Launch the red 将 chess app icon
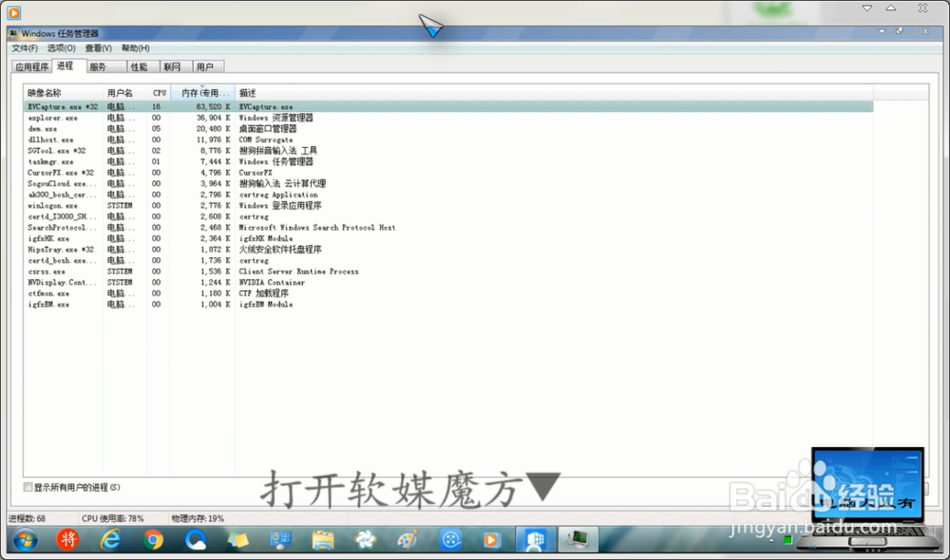This screenshot has height=560, width=950. tap(67, 539)
